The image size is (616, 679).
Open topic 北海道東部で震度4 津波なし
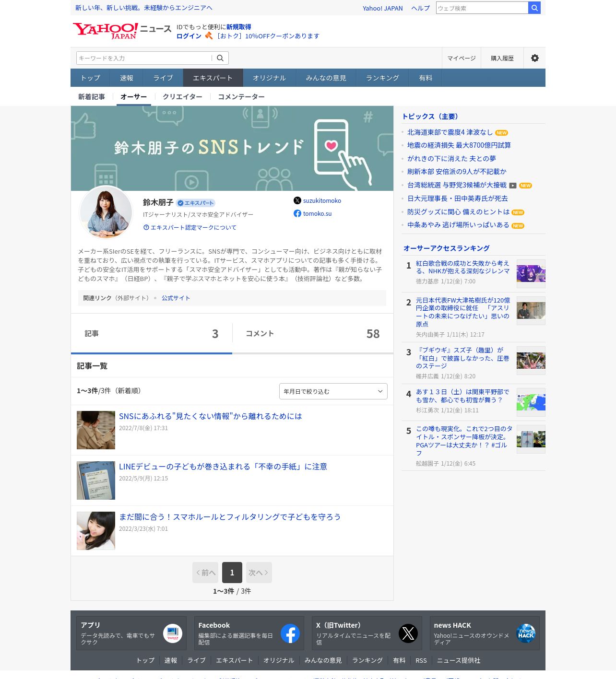click(x=450, y=132)
